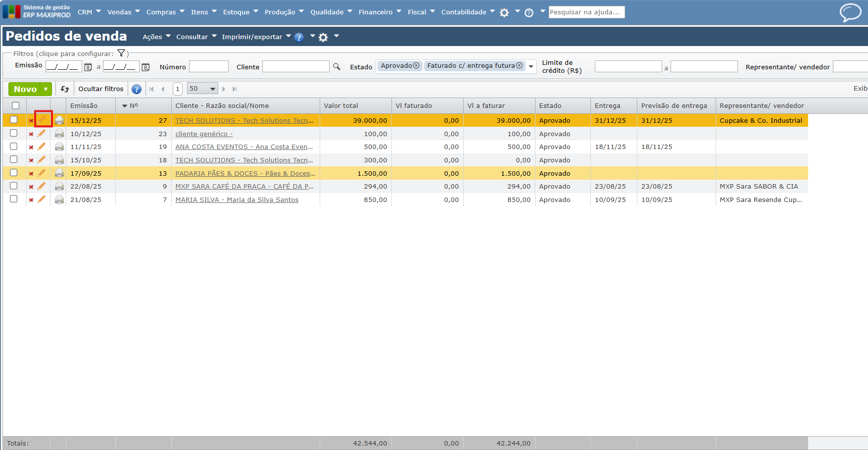868x450 pixels.
Task: Open the top bar settings gear
Action: 504,13
